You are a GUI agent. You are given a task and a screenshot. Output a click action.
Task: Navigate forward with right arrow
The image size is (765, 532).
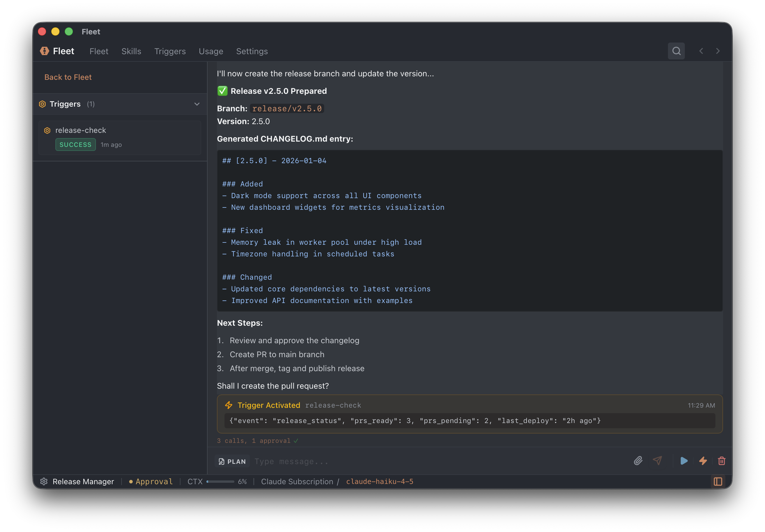tap(718, 51)
